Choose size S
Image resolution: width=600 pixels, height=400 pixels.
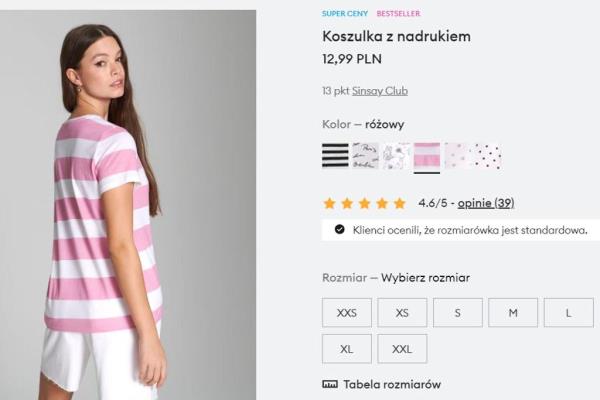[x=458, y=313]
